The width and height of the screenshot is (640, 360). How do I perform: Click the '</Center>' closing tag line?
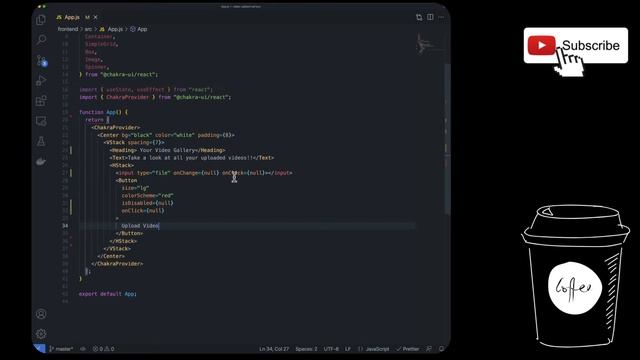click(x=111, y=256)
